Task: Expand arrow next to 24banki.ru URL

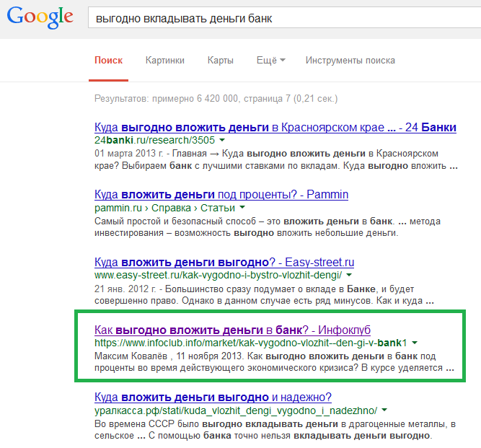Action: pos(222,140)
